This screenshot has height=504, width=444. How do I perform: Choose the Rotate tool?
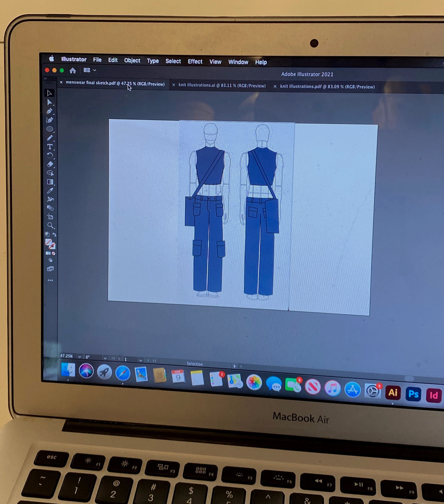[x=50, y=155]
